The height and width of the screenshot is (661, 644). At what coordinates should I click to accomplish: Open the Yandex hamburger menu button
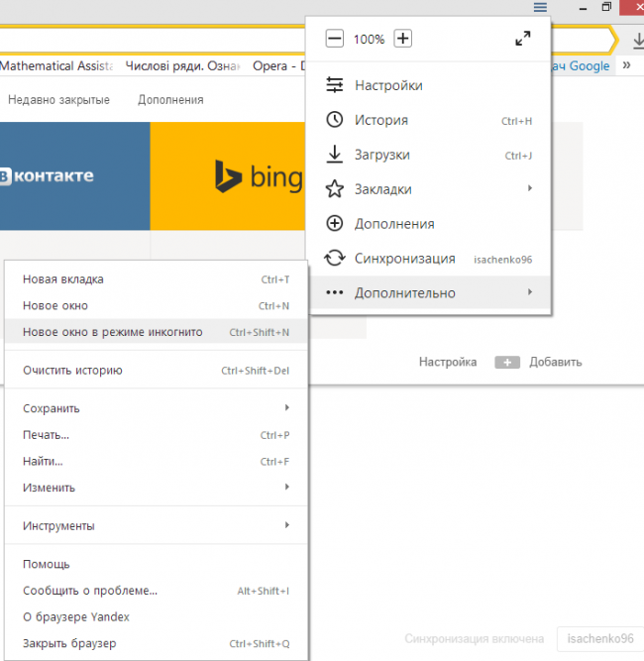click(540, 7)
